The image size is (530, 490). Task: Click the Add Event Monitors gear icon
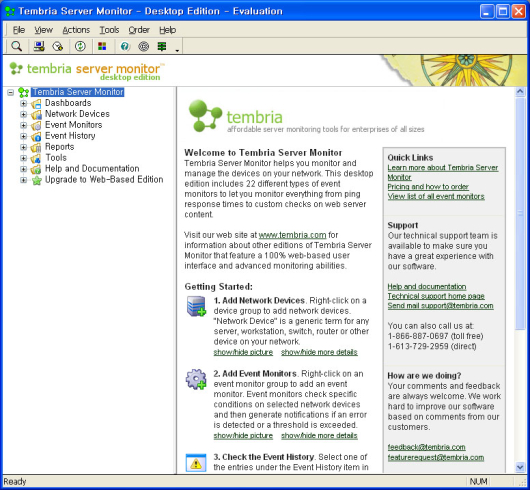pyautogui.click(x=196, y=379)
